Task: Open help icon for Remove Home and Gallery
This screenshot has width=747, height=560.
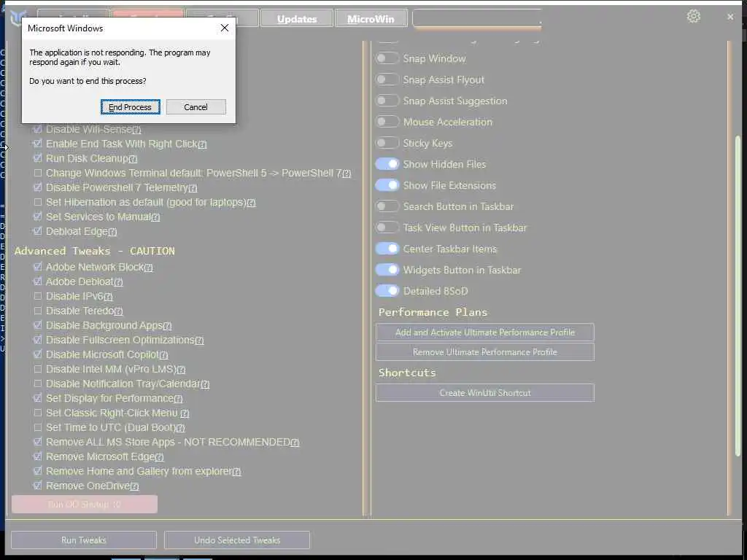Action: (237, 472)
